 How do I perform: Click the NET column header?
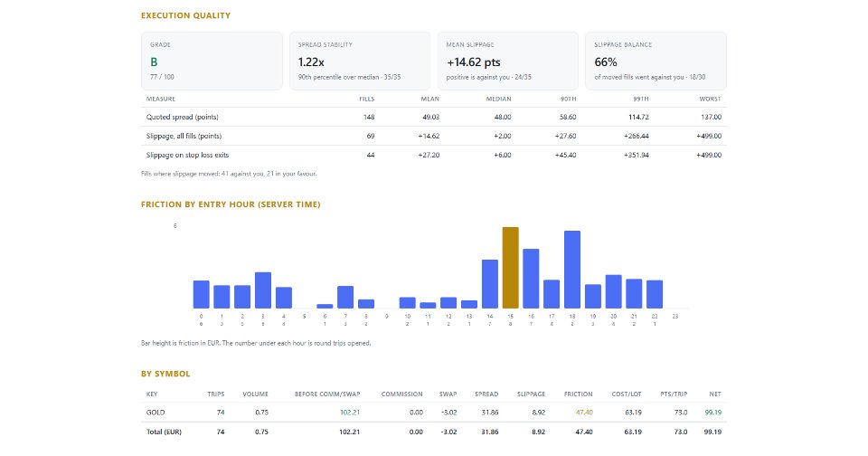pos(715,394)
